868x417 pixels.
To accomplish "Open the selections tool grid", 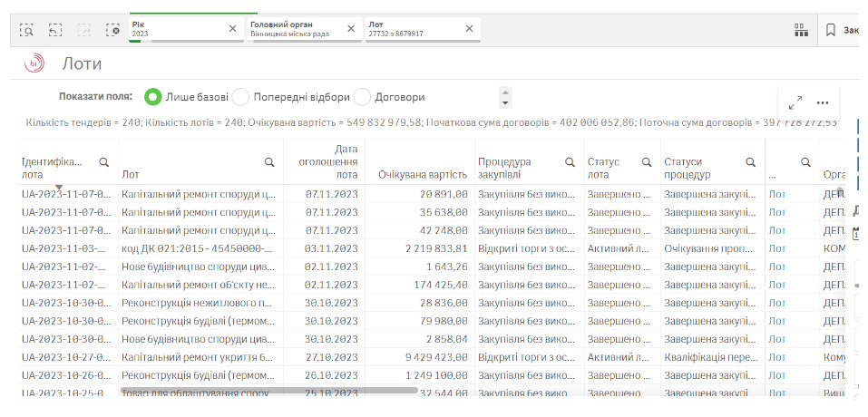I will [x=801, y=30].
